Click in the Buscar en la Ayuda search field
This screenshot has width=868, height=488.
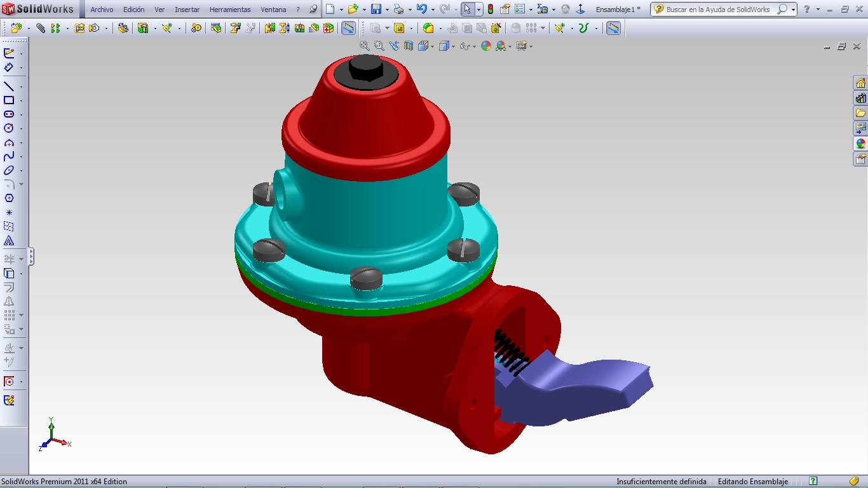coord(718,10)
